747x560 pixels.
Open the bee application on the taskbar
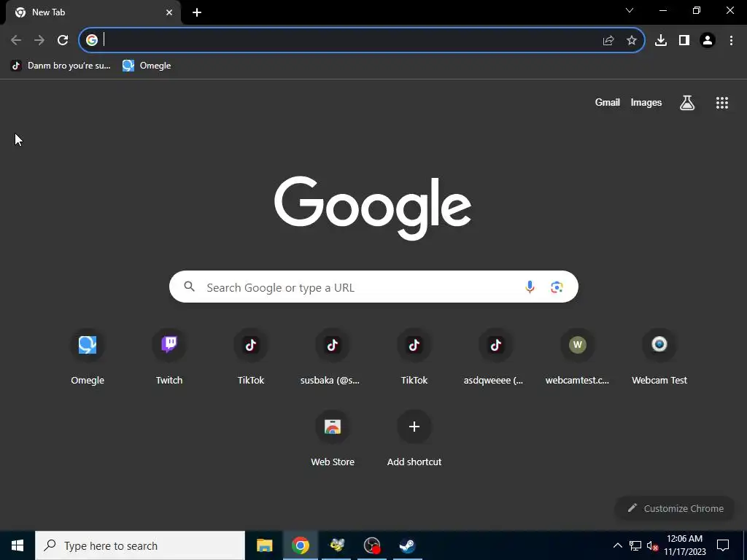[x=337, y=545]
